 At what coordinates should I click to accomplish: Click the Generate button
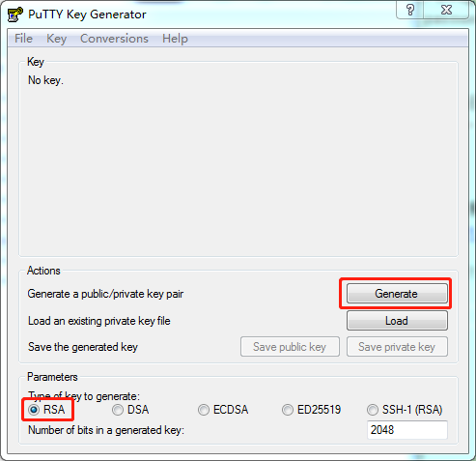tap(397, 294)
